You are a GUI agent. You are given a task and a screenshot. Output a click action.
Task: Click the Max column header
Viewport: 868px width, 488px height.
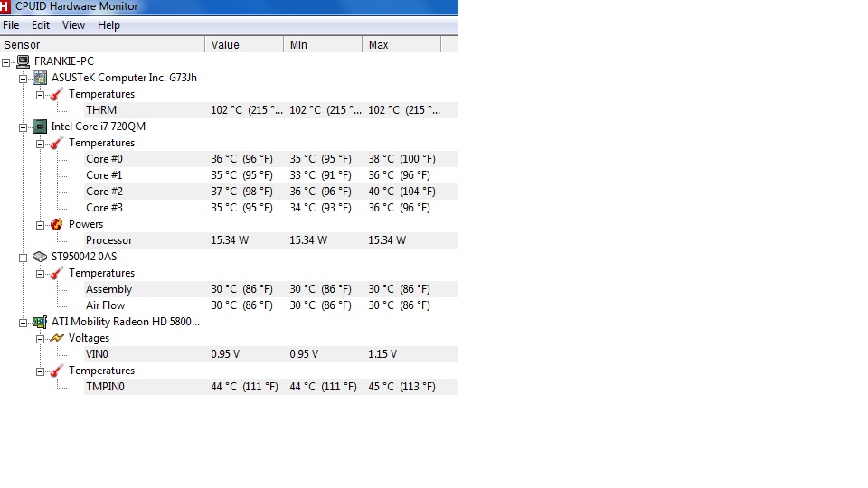coord(401,45)
